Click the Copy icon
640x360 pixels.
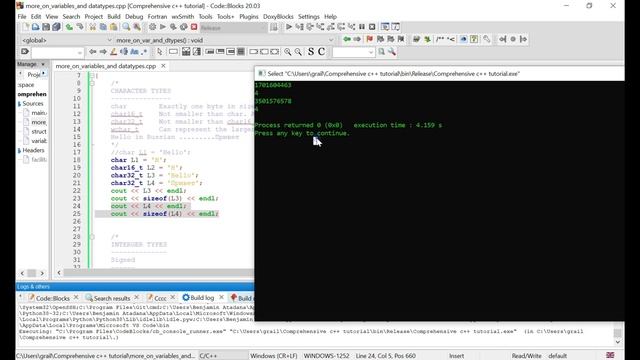tap(103, 27)
